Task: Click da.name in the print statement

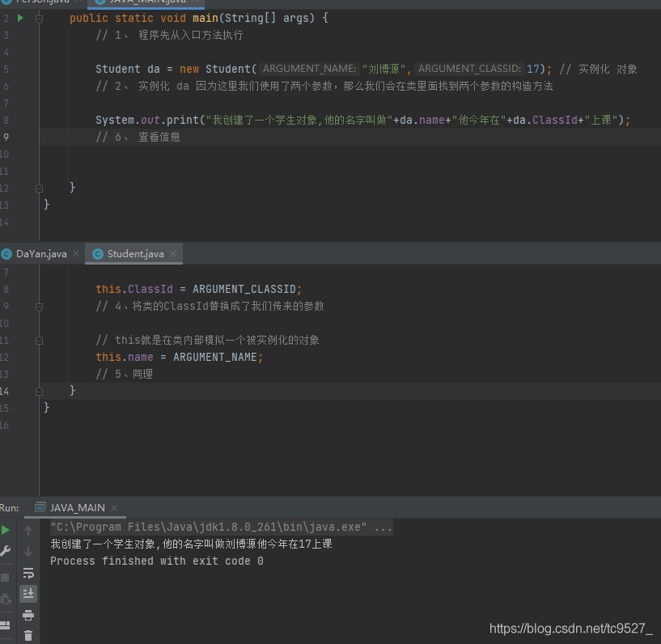Action: pos(422,120)
